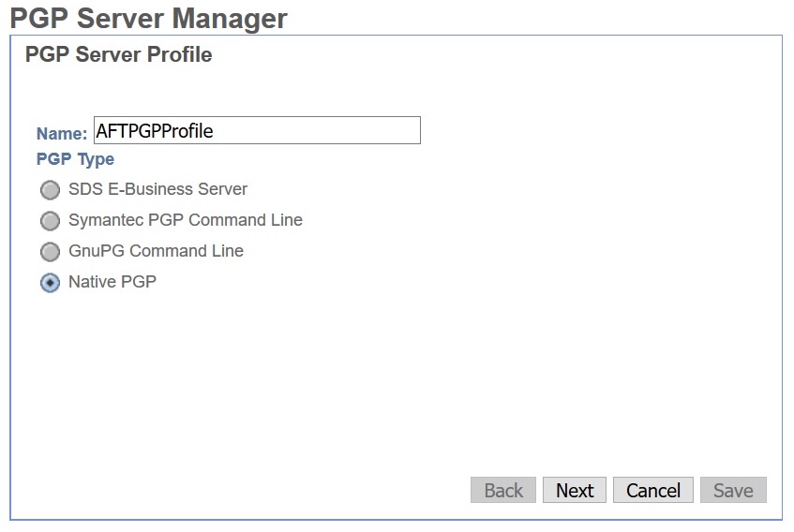
Task: Click the Save button
Action: [733, 490]
